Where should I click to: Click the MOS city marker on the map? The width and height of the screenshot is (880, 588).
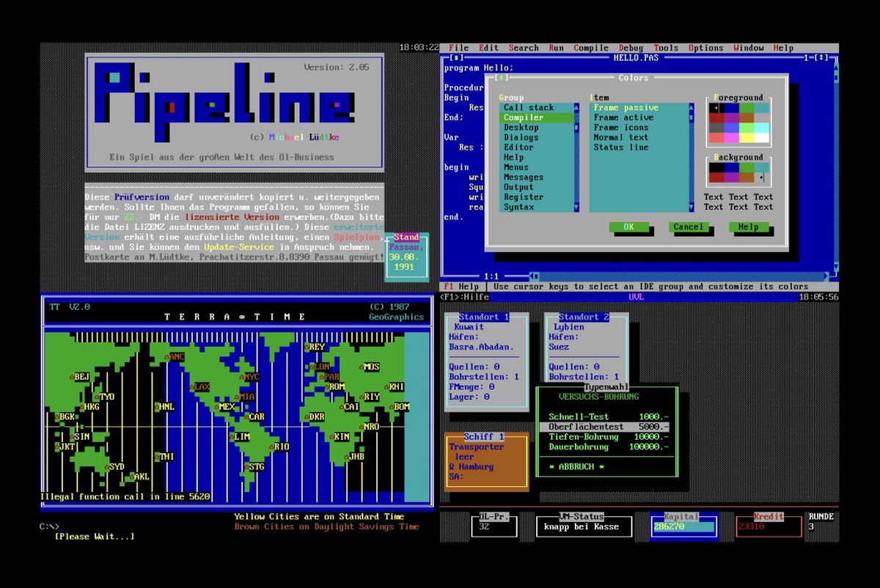click(x=369, y=367)
